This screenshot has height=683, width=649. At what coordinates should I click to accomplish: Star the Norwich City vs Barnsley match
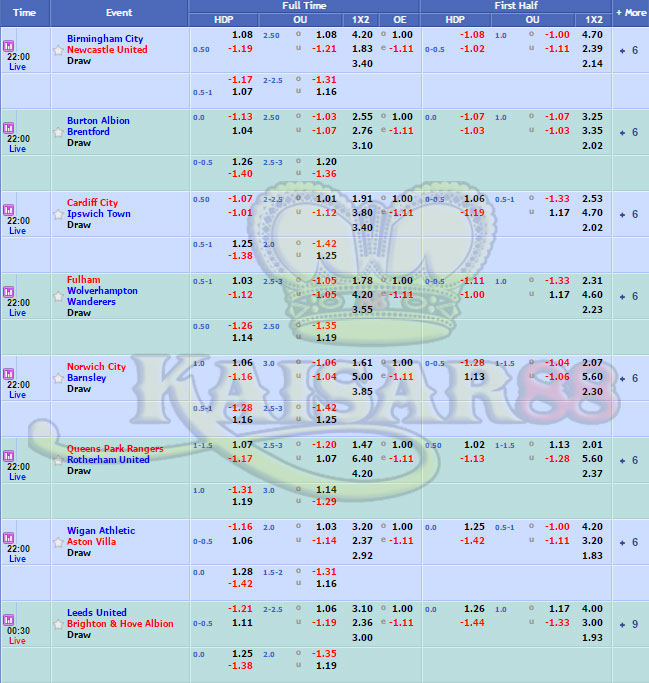coord(58,378)
